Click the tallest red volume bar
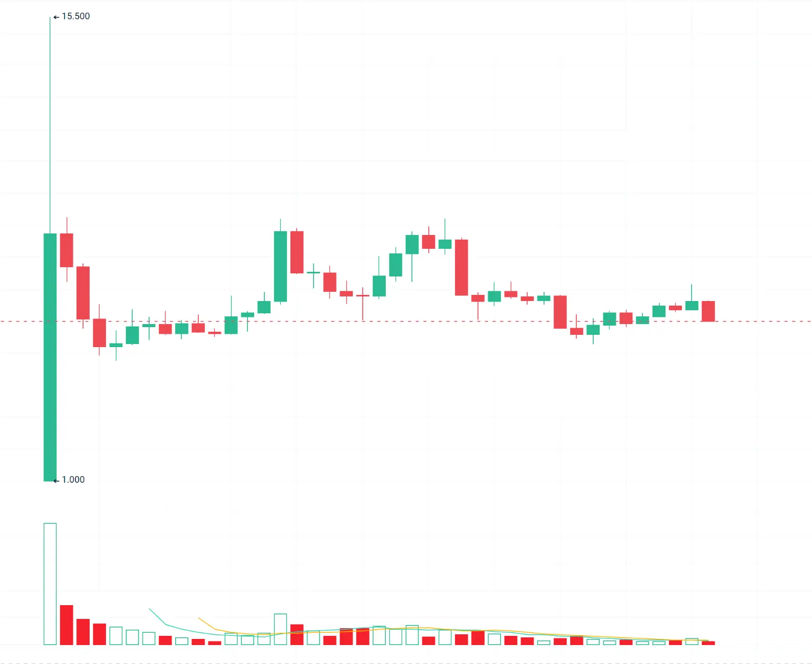 pyautogui.click(x=67, y=625)
